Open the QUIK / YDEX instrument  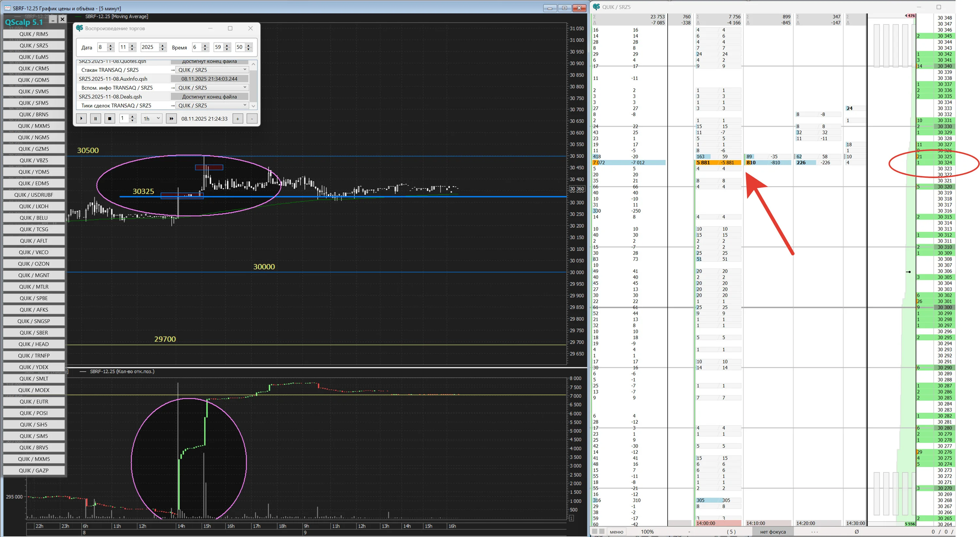click(34, 367)
